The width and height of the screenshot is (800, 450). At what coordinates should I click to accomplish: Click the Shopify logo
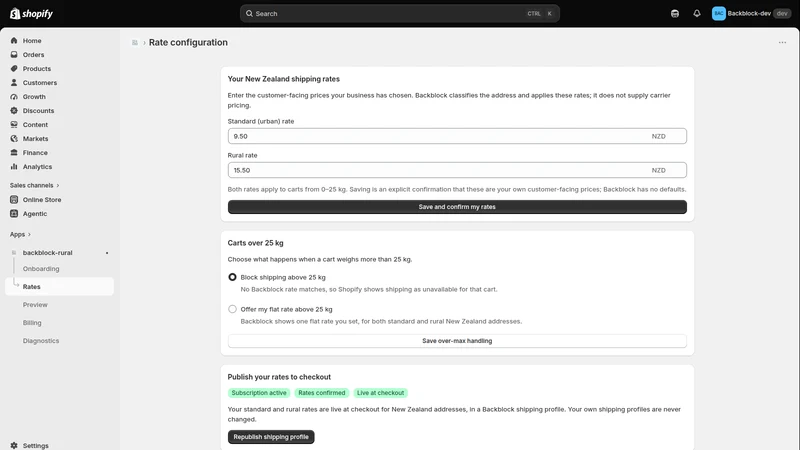pyautogui.click(x=32, y=14)
